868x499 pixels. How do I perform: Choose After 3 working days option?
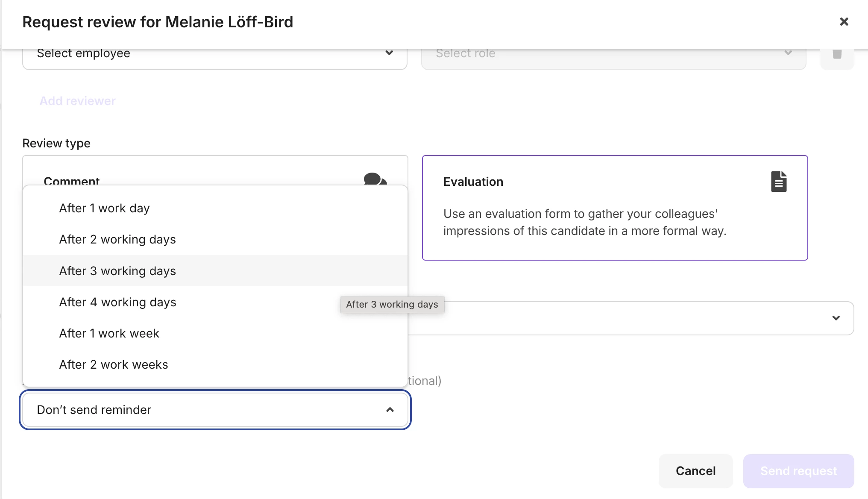click(117, 271)
